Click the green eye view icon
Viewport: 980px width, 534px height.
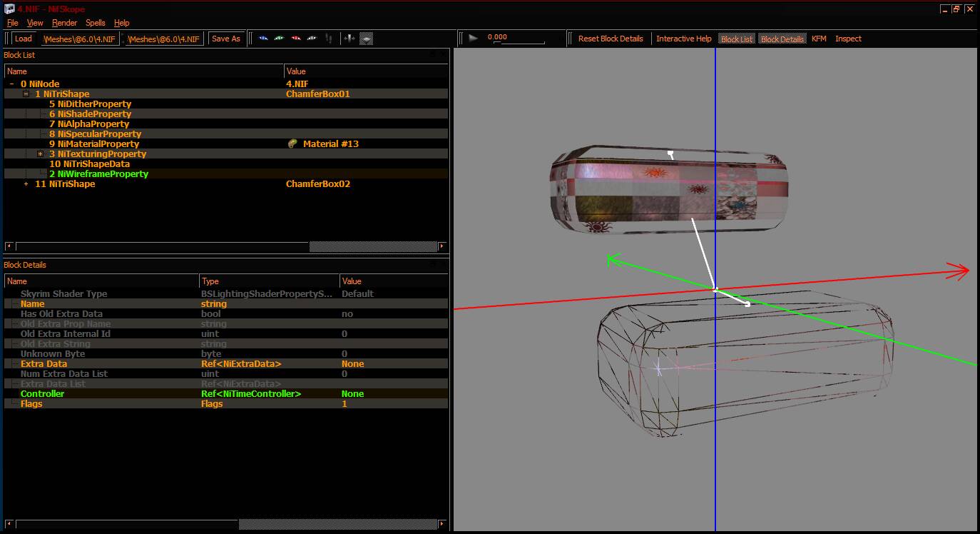coord(279,39)
